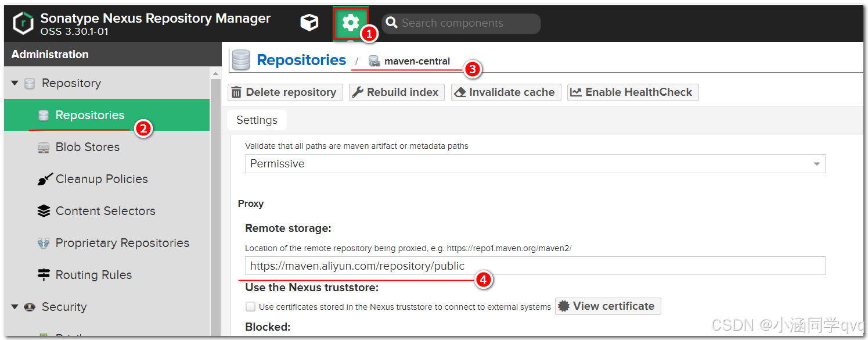Open Content Selectors in the sidebar

coord(107,211)
